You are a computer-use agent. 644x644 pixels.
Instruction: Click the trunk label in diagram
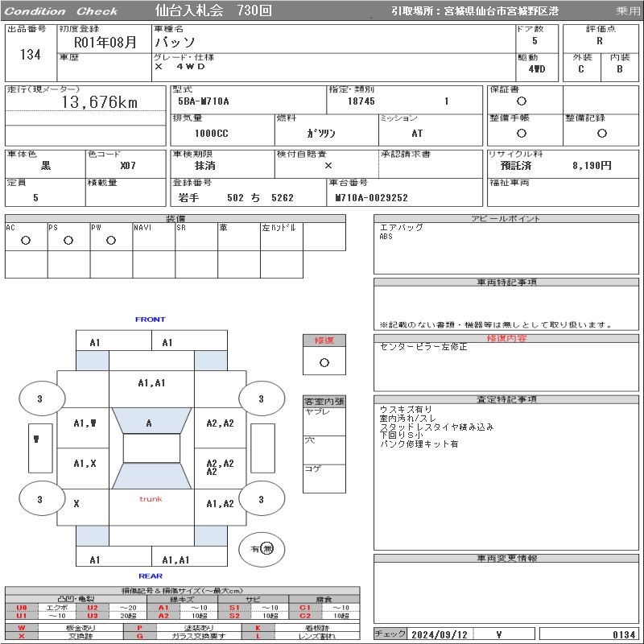click(x=151, y=499)
